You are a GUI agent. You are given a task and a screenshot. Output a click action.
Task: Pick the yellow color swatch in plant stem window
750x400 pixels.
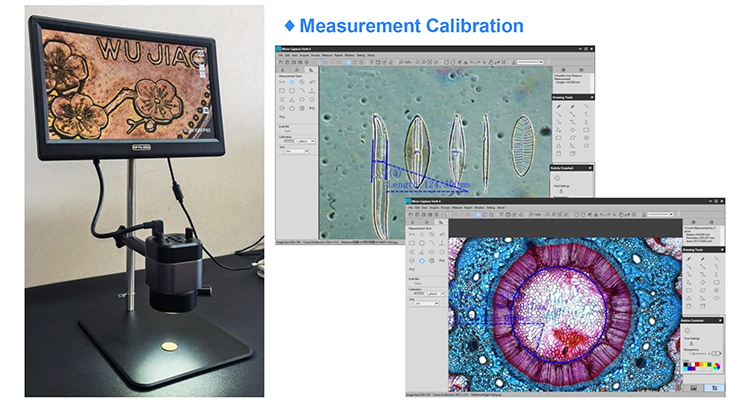coord(705,364)
